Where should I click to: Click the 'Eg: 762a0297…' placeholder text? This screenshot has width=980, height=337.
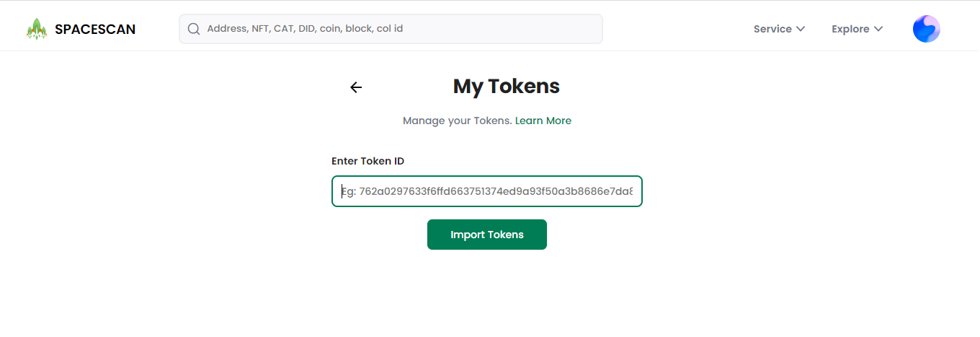487,192
